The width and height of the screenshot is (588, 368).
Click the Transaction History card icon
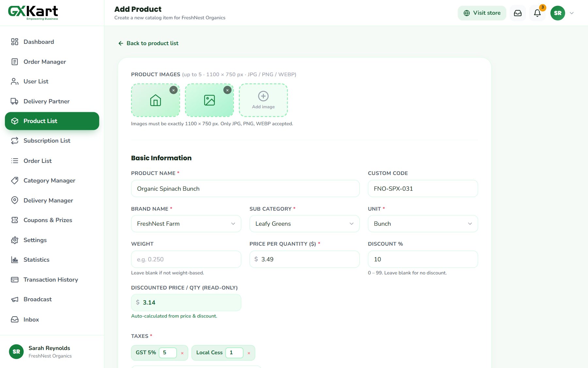[x=15, y=280]
